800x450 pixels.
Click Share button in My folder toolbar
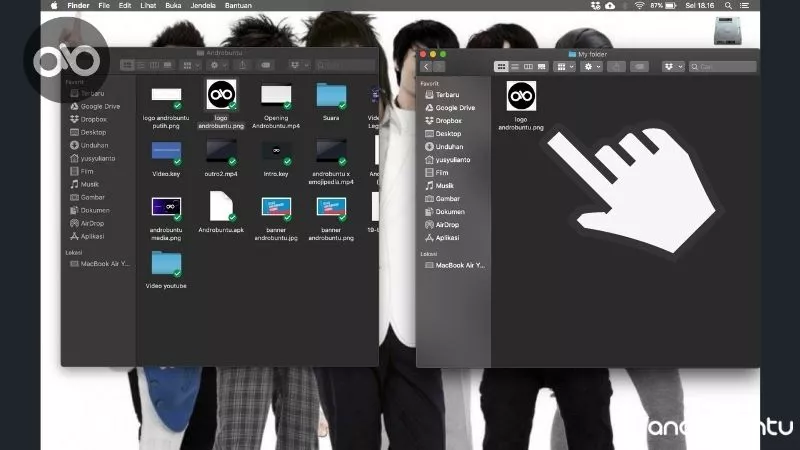coord(616,67)
